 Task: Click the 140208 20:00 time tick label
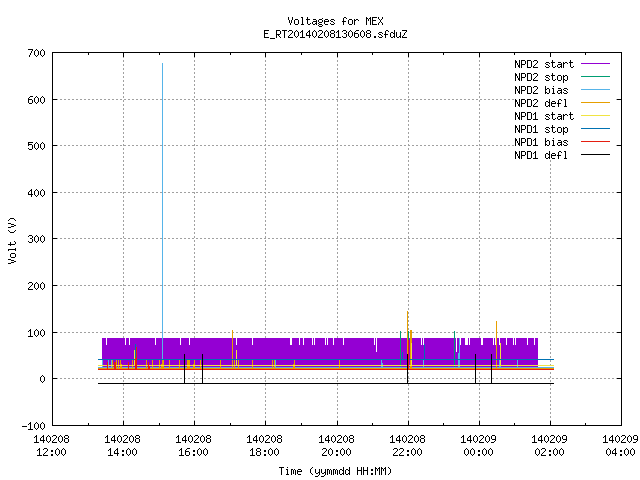click(336, 446)
